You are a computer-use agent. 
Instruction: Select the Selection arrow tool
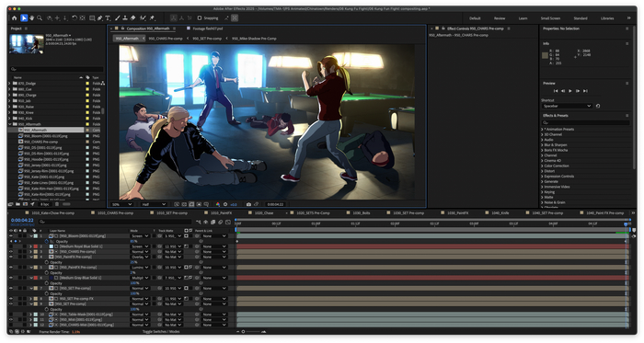(x=24, y=18)
